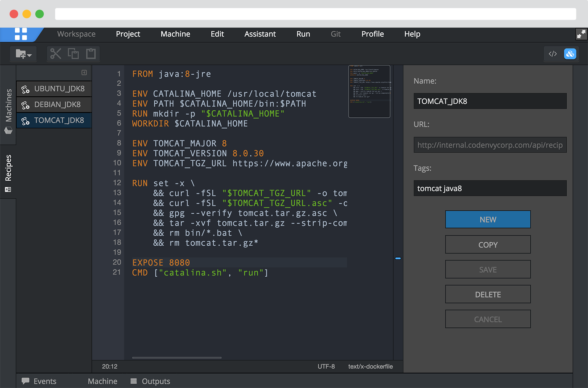Image resolution: width=588 pixels, height=388 pixels.
Task: Click the Paste clipboard icon
Action: [x=90, y=54]
